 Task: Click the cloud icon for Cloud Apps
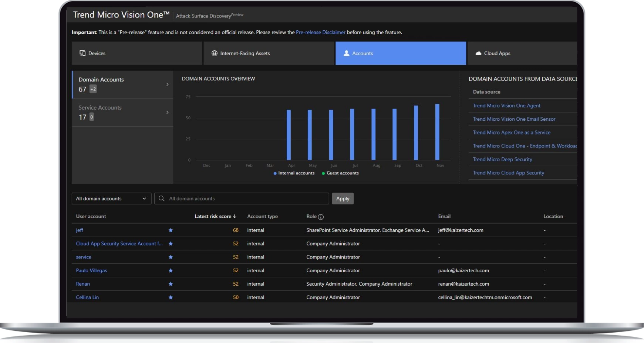pyautogui.click(x=478, y=53)
